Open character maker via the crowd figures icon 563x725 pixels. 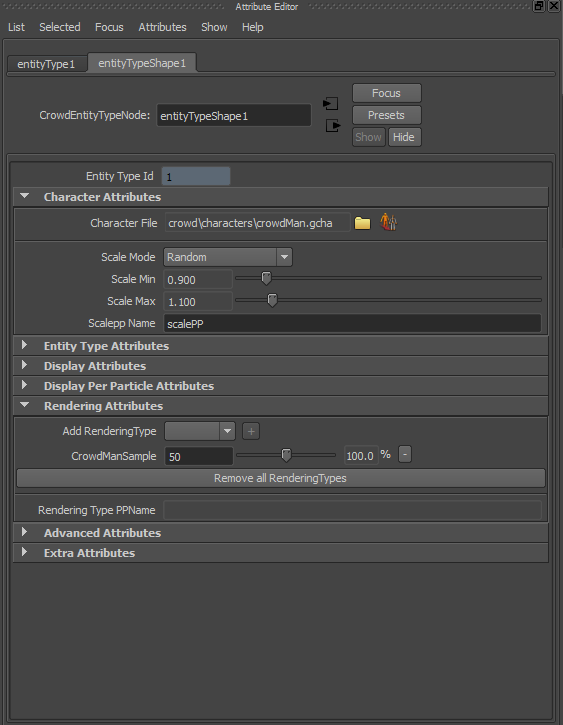pos(389,222)
